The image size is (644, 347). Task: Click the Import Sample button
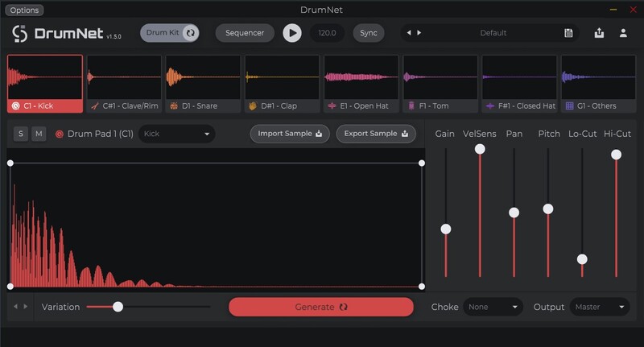pos(290,134)
